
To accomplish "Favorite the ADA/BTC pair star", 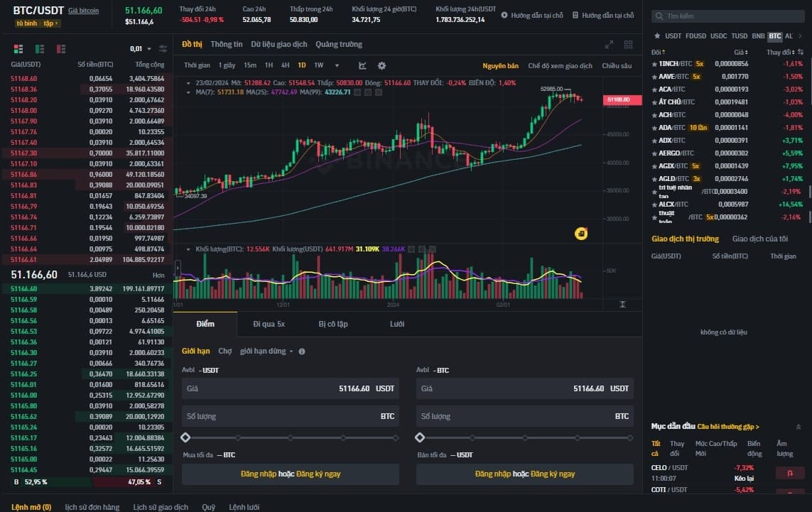I will click(x=654, y=127).
